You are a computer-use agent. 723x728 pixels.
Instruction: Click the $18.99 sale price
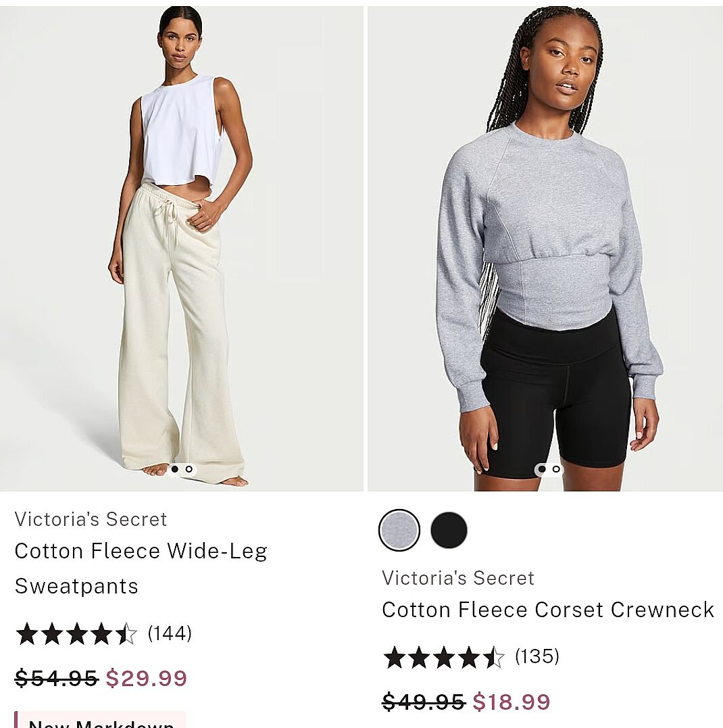(x=512, y=702)
